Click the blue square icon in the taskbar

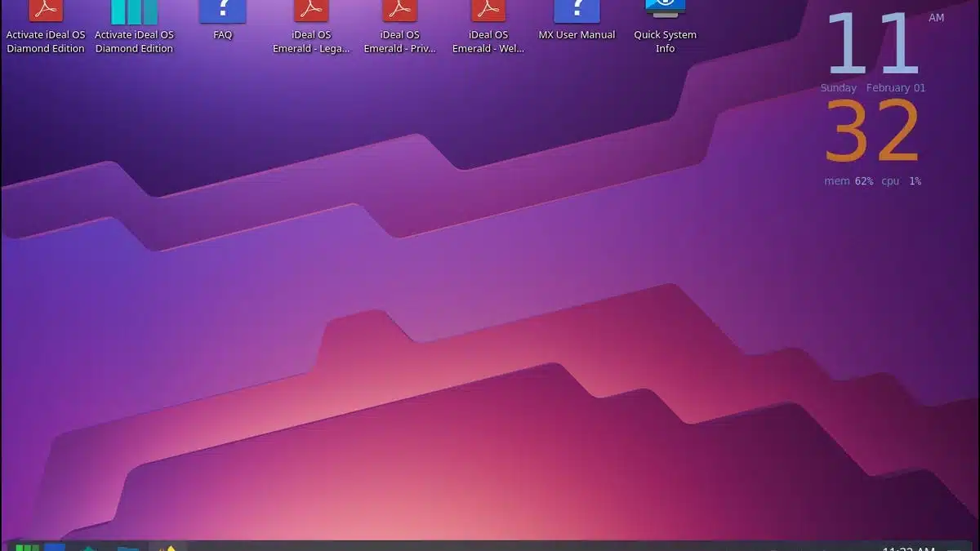(55, 547)
